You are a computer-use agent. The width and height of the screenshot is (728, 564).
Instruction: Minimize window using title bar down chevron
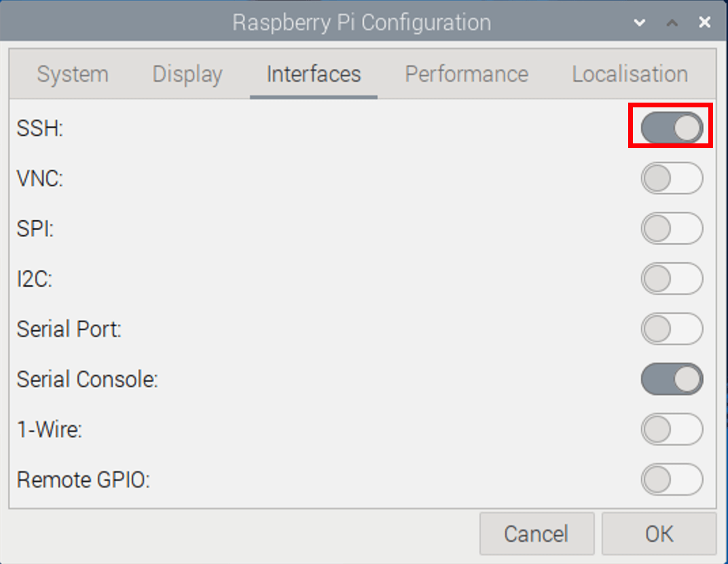coord(640,22)
